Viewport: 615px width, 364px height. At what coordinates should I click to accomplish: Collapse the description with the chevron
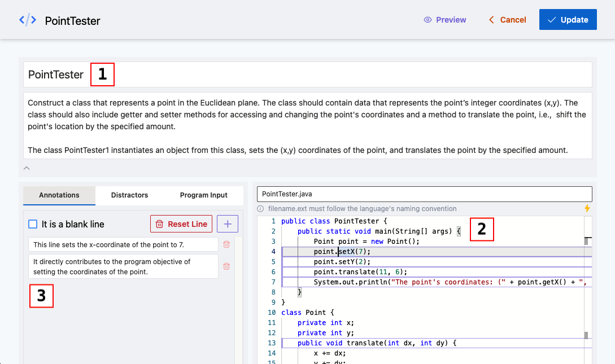27,168
